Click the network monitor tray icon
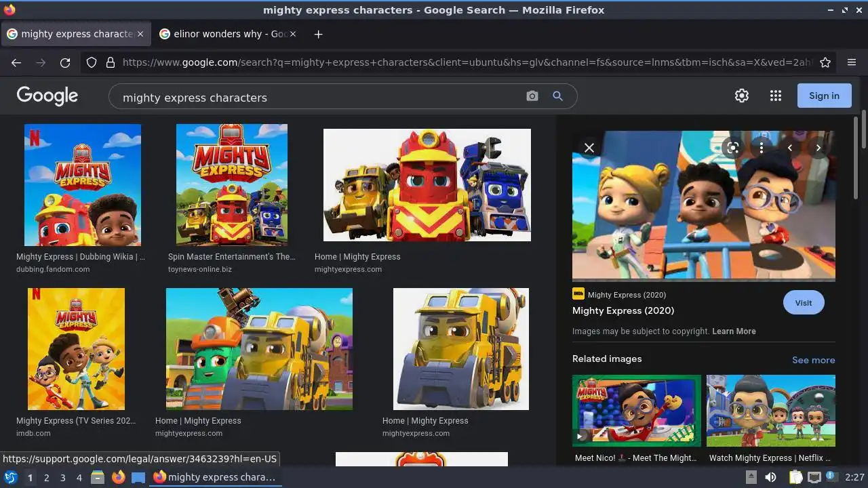This screenshot has width=868, height=488. point(814,477)
